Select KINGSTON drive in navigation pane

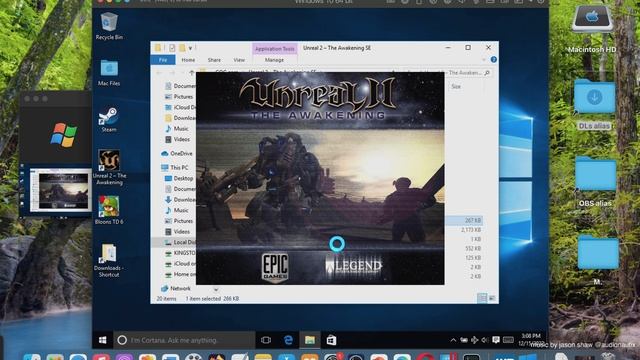pos(180,253)
